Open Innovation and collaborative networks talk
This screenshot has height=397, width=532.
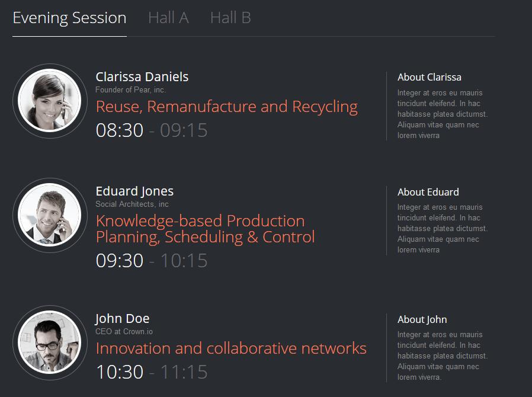231,348
